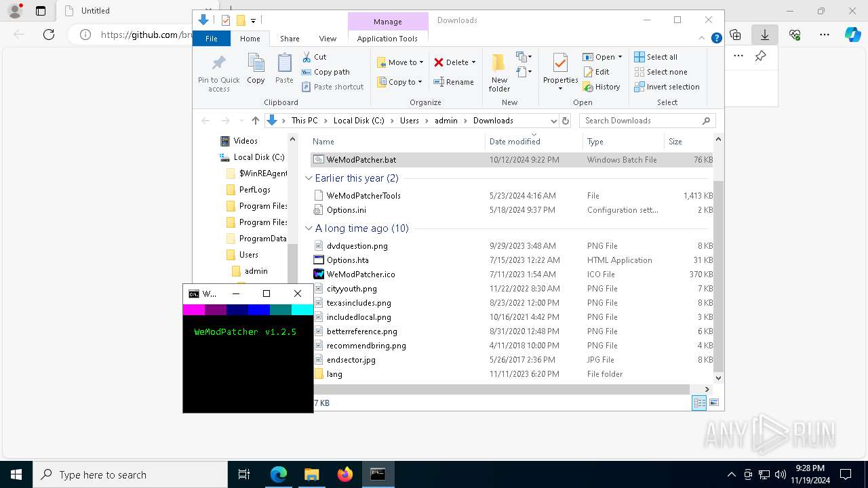The image size is (868, 488).
Task: Click the Edit button in ribbon
Action: (x=596, y=72)
